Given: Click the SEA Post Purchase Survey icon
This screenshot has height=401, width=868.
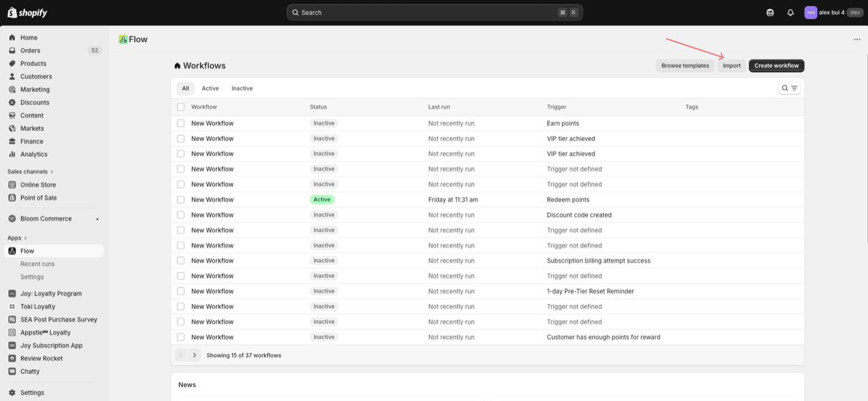Looking at the screenshot, I should 12,320.
